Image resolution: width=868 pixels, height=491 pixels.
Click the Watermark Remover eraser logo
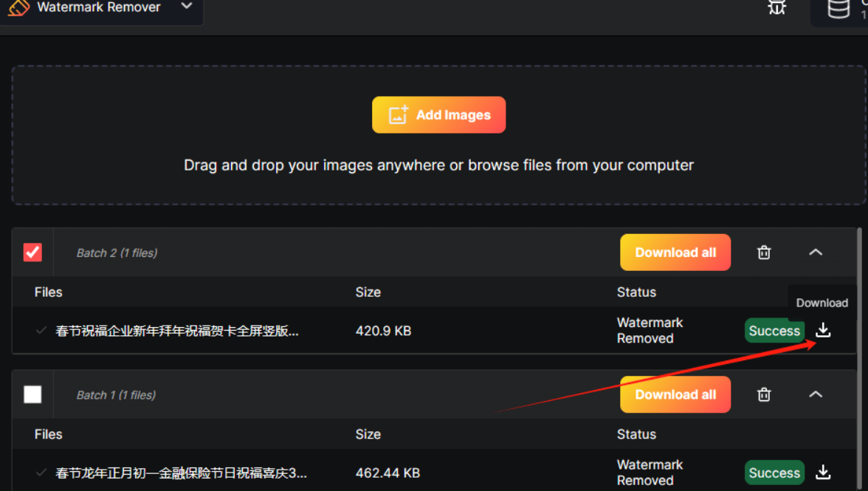(18, 7)
